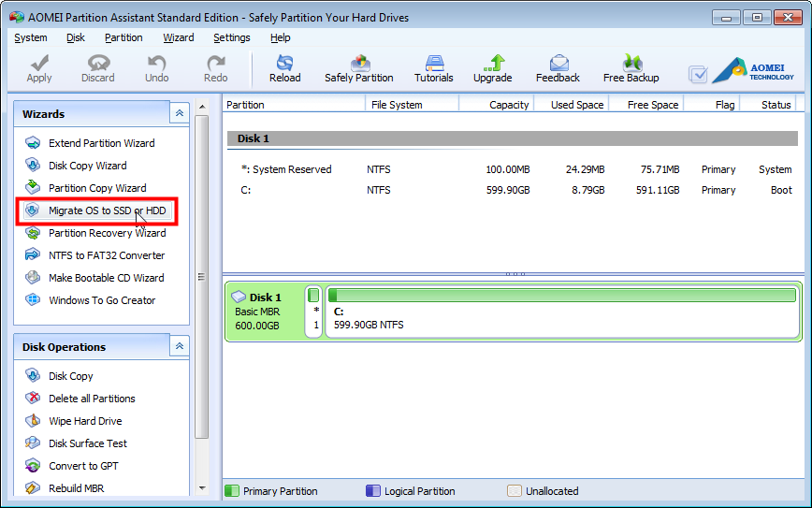Sort by the Free Space column header
The height and width of the screenshot is (508, 812).
point(646,105)
